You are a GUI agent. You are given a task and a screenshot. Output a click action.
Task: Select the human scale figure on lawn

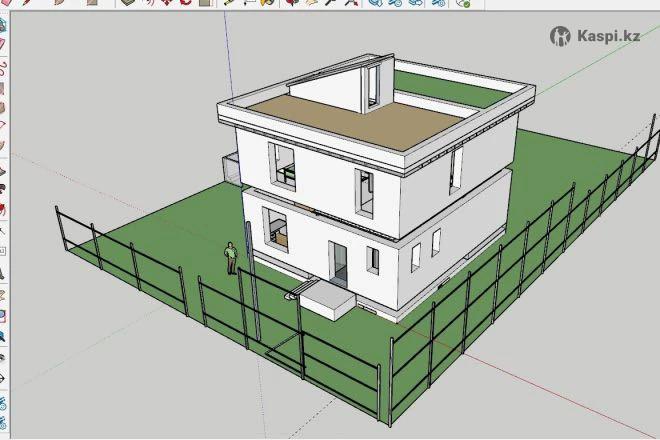(231, 258)
